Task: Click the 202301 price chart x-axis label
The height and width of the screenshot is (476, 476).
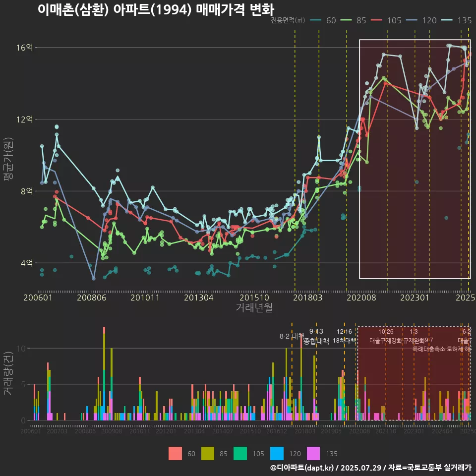Action: (x=415, y=297)
